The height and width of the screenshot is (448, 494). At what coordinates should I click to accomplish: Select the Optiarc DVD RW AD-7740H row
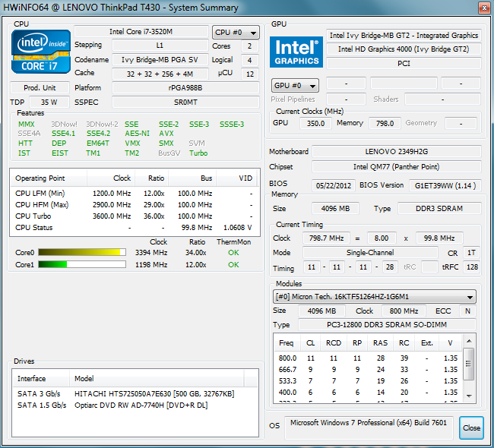(x=135, y=405)
